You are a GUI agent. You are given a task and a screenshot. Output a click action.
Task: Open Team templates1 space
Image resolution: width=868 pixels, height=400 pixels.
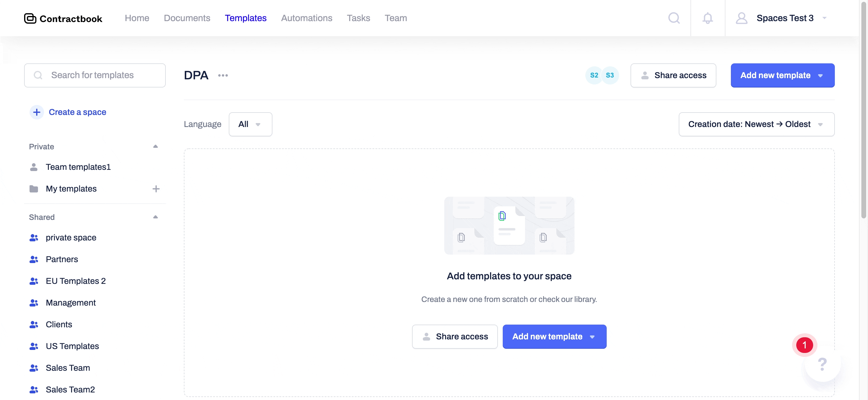[78, 167]
